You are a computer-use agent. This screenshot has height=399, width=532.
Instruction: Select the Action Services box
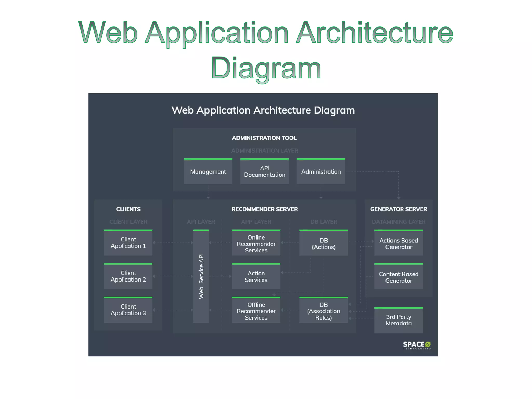[256, 277]
